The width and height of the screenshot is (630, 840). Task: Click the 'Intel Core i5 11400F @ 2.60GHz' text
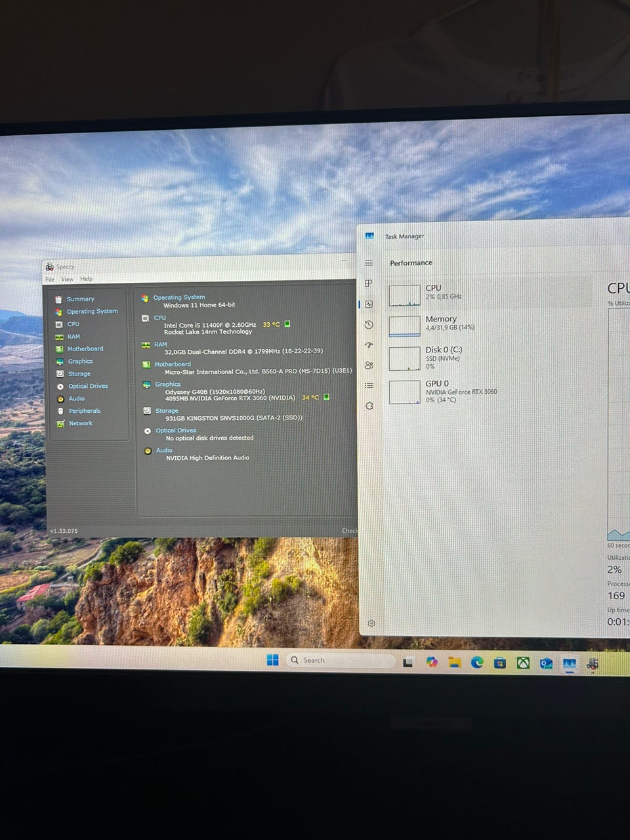point(210,325)
